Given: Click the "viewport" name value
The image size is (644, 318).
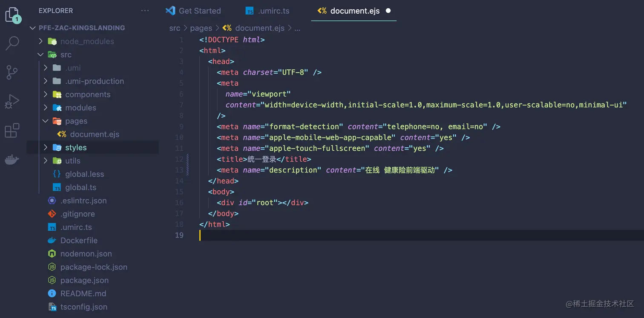Looking at the screenshot, I should [269, 94].
